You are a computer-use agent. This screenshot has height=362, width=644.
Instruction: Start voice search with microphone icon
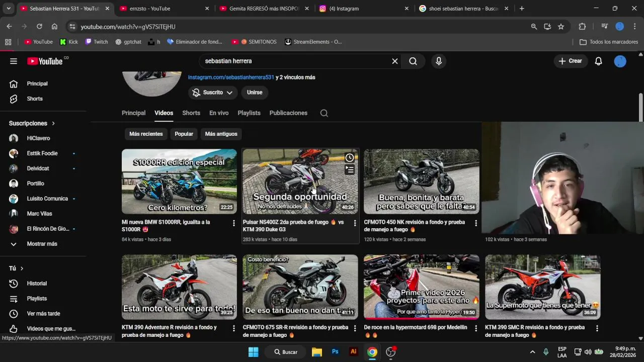(439, 61)
